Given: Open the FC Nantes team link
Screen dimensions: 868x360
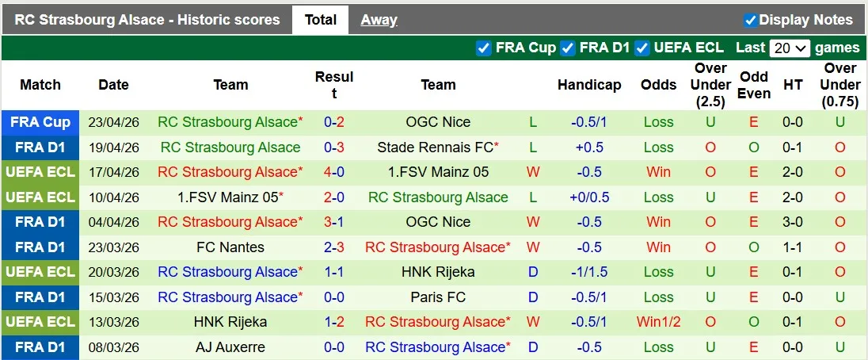Looking at the screenshot, I should pyautogui.click(x=230, y=247).
